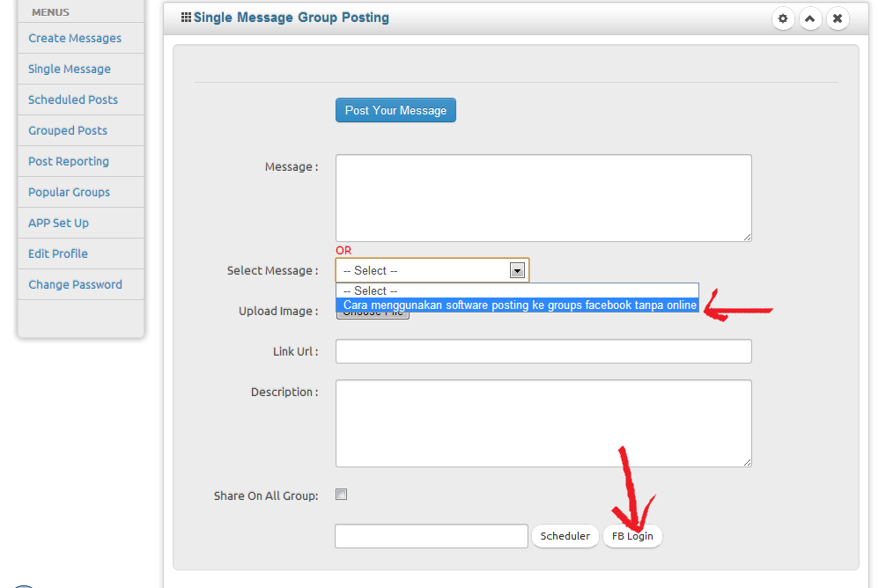This screenshot has height=588, width=886.
Task: Click in the Link Url field
Action: click(543, 351)
